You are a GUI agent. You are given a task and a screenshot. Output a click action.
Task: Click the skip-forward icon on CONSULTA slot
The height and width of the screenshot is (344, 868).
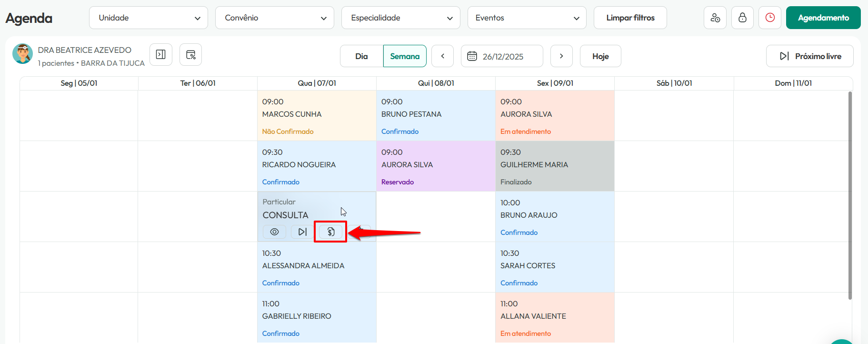(x=302, y=232)
